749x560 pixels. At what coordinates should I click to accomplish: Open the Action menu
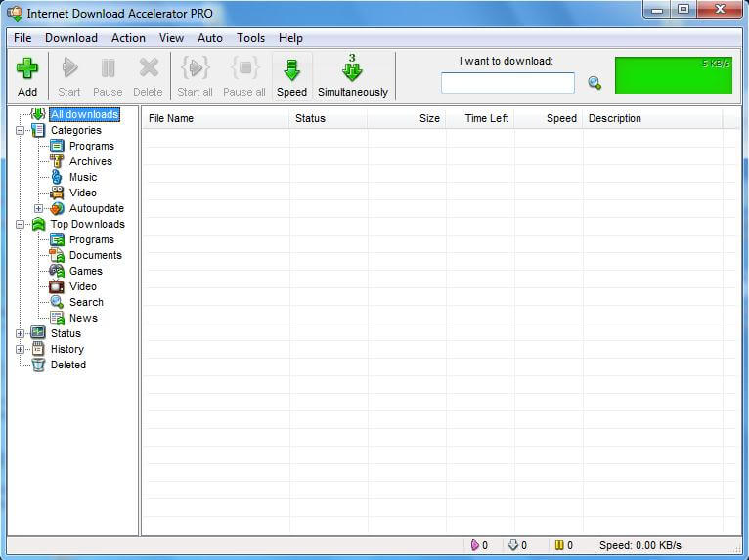point(128,38)
